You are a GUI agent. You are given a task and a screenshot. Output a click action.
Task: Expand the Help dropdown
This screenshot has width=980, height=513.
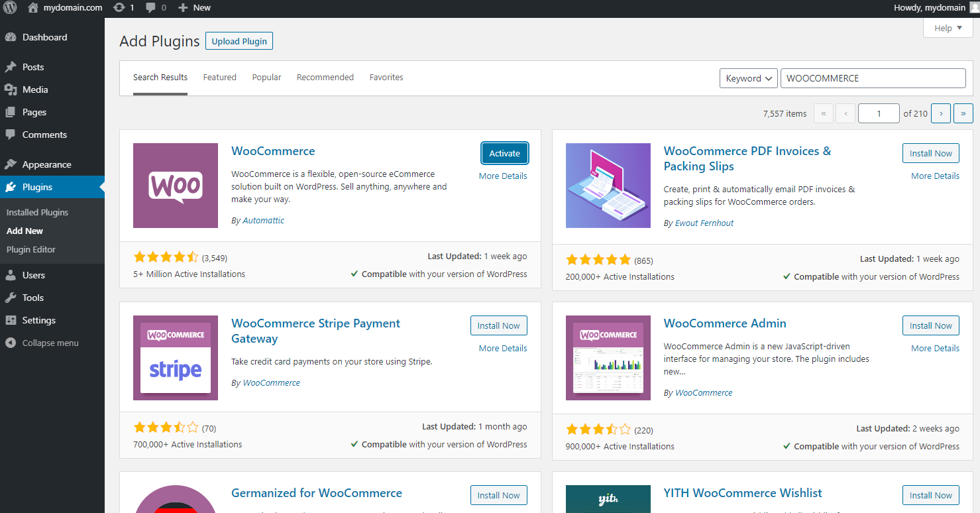click(948, 28)
